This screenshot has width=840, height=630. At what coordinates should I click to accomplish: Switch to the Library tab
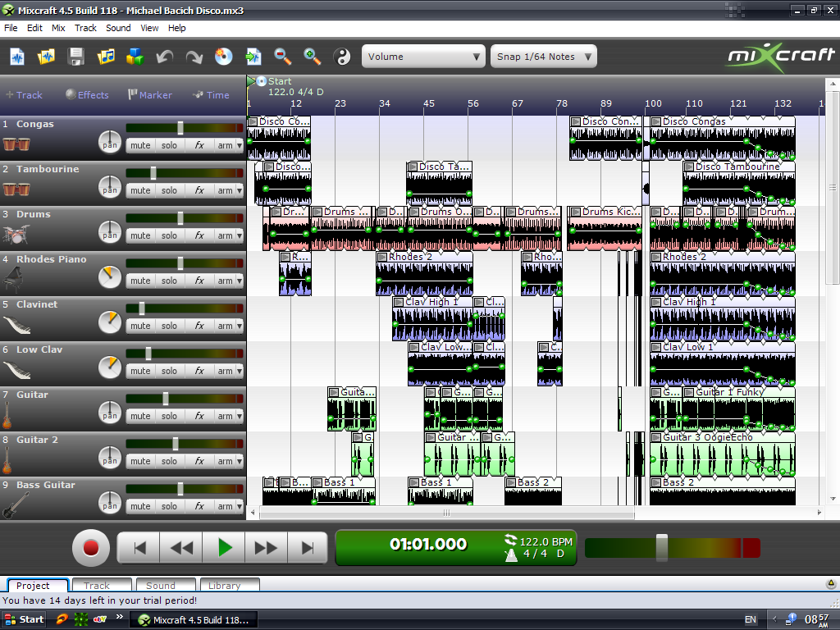(230, 585)
